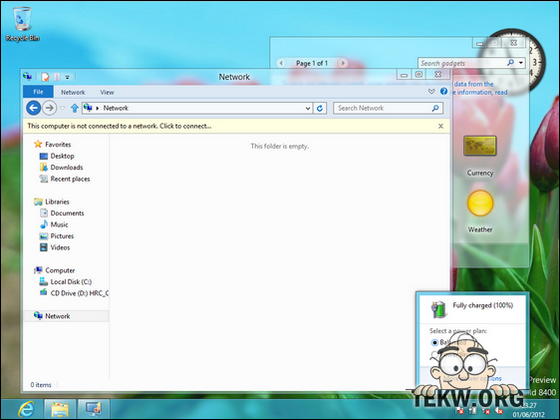
Task: Click the Fully charged (100%) text
Action: 483,305
